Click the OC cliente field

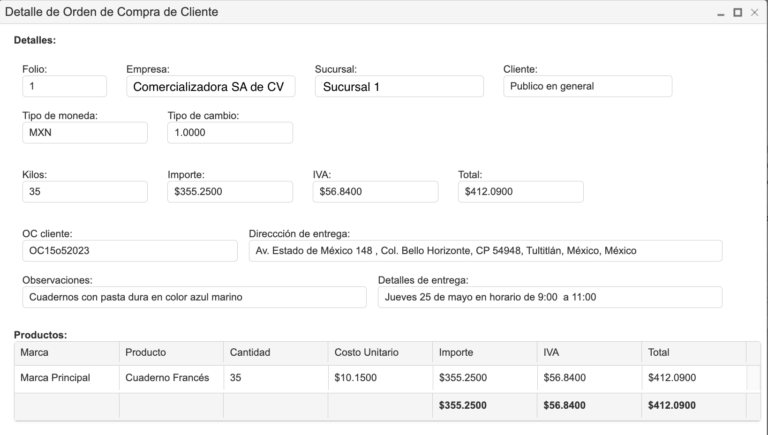[130, 250]
